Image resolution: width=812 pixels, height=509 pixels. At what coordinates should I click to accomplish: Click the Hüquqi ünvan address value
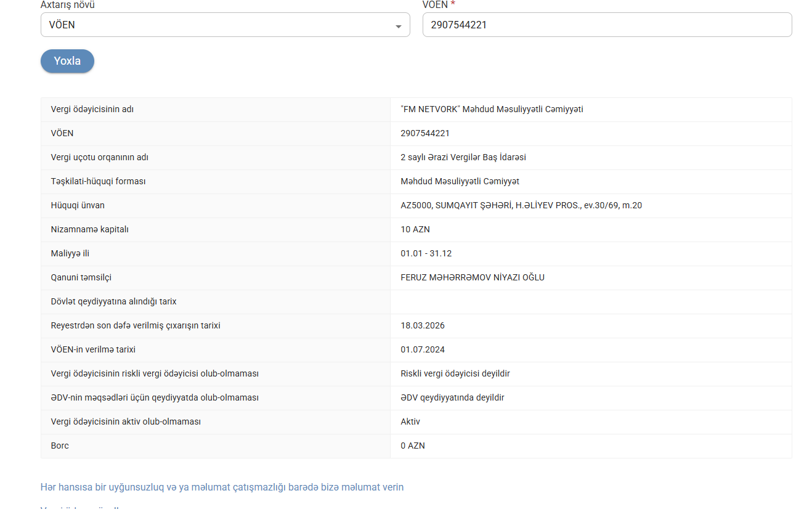(521, 206)
